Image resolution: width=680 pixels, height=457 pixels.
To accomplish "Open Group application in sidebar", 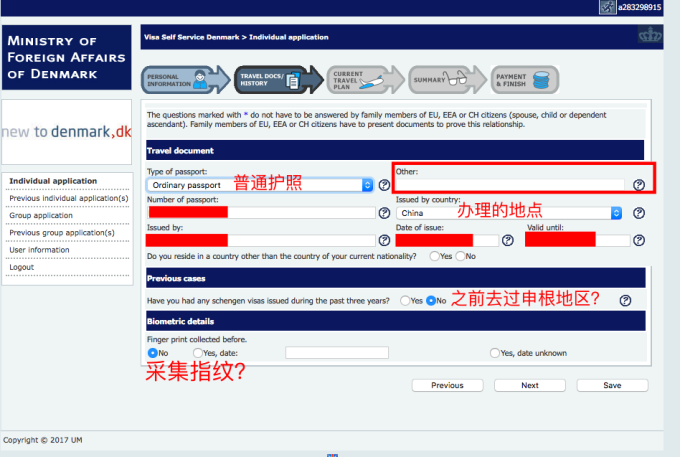I will 41,215.
